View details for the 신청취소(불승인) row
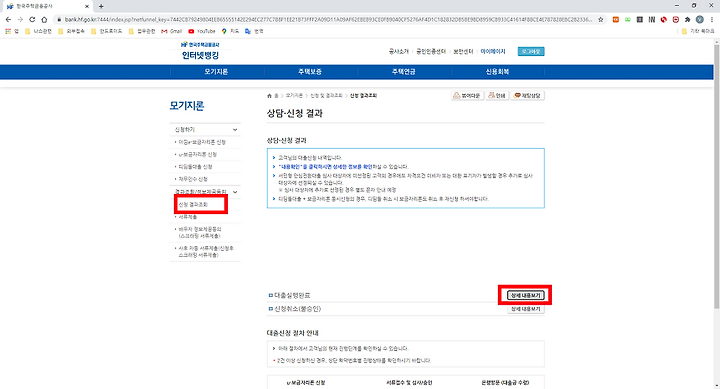This screenshot has height=389, width=720. 525,309
